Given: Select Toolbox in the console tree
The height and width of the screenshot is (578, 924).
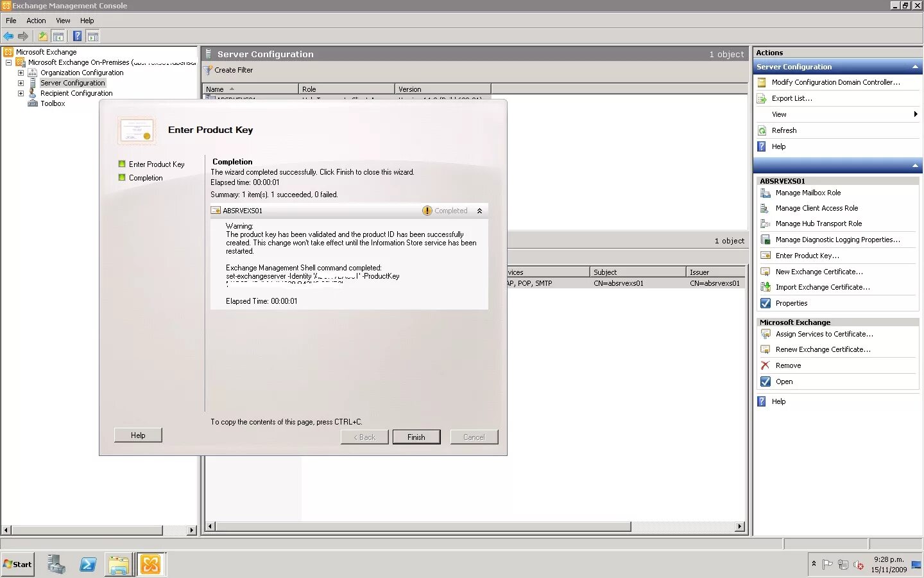Looking at the screenshot, I should coord(53,103).
